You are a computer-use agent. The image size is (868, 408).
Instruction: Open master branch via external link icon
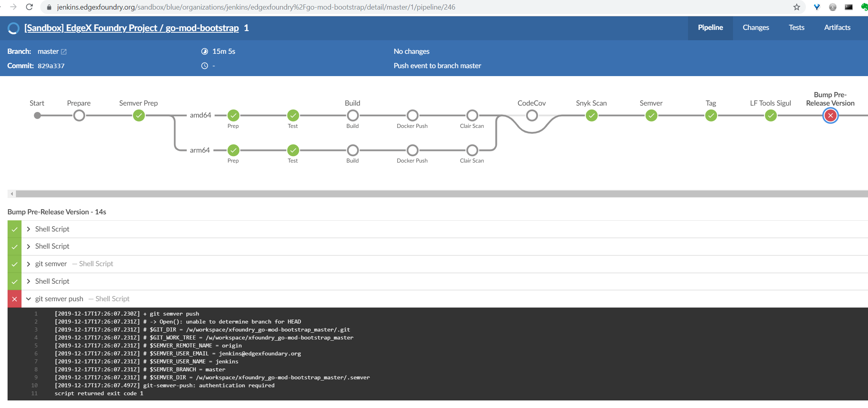click(x=64, y=51)
